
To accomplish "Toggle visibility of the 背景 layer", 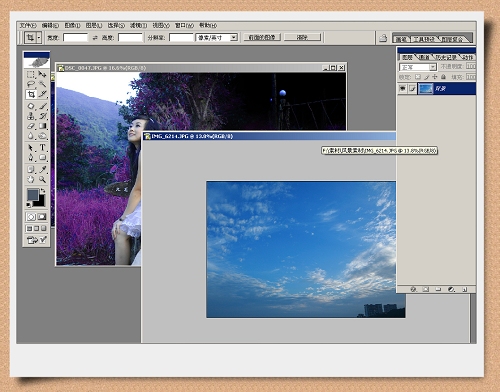I will [402, 88].
